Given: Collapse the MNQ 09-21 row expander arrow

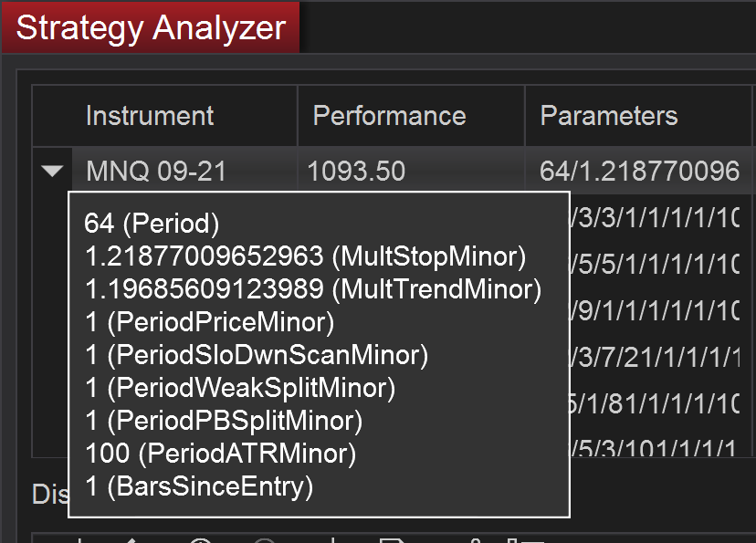Looking at the screenshot, I should point(53,171).
